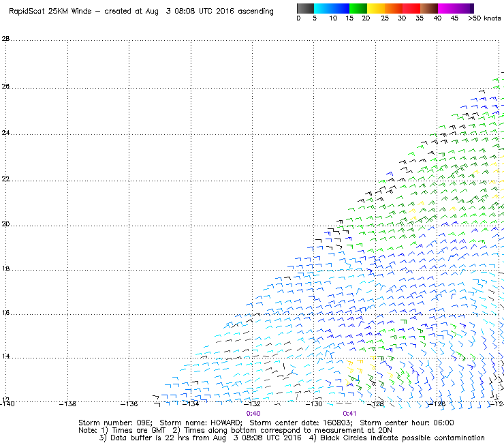This screenshot has width=504, height=443.
Task: Click the '40' label under the color bar
Action: point(437,18)
